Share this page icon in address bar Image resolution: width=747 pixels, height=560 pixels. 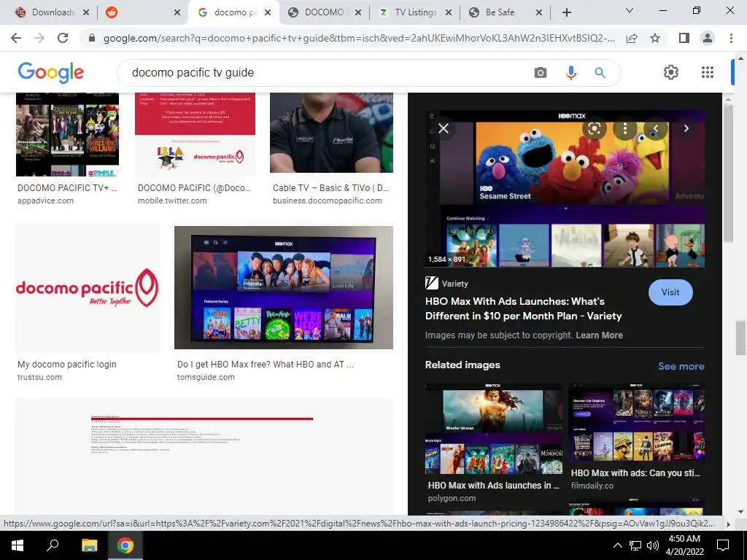pyautogui.click(x=632, y=38)
